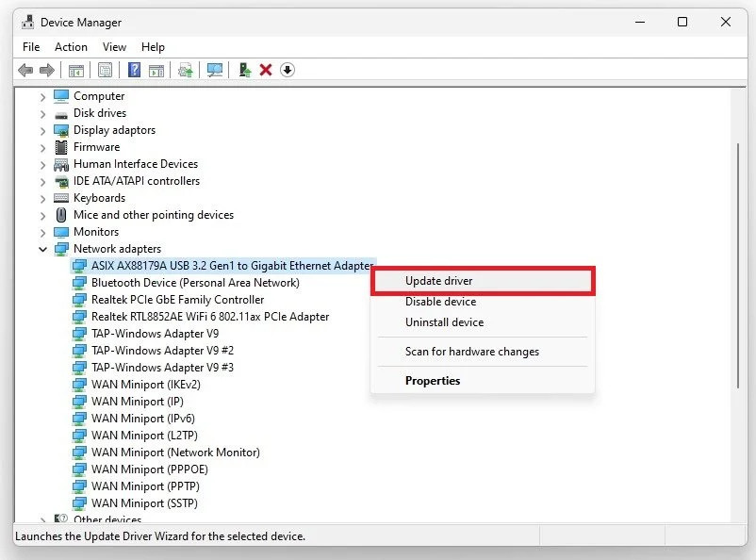
Task: Expand the Human Interface Devices node
Action: tap(43, 165)
